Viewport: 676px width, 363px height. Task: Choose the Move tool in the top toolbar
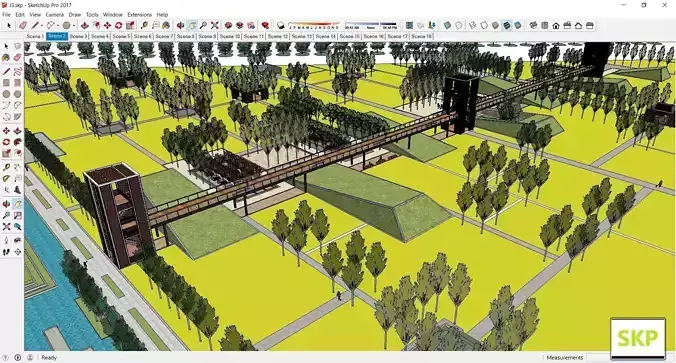(x=107, y=25)
